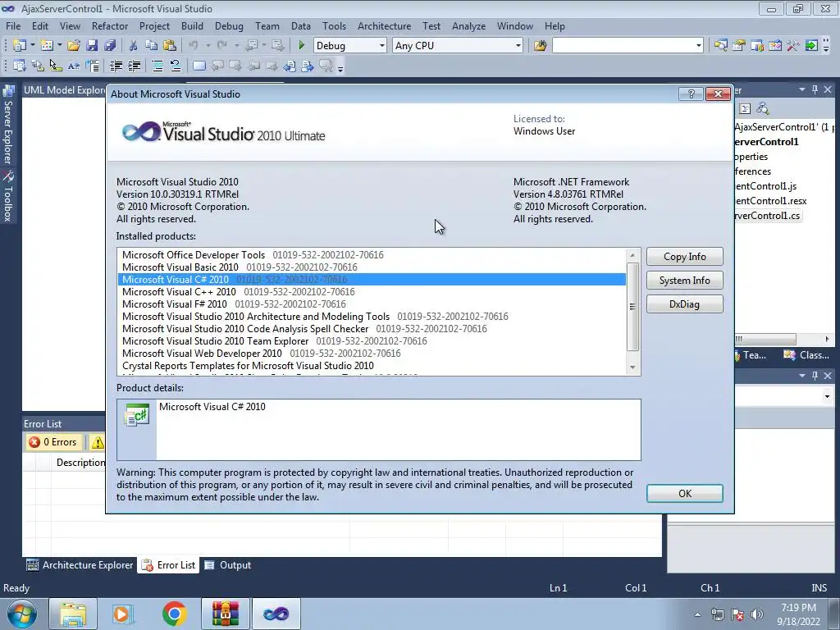The width and height of the screenshot is (840, 630).
Task: Click the Paste clipboard icon
Action: [170, 46]
